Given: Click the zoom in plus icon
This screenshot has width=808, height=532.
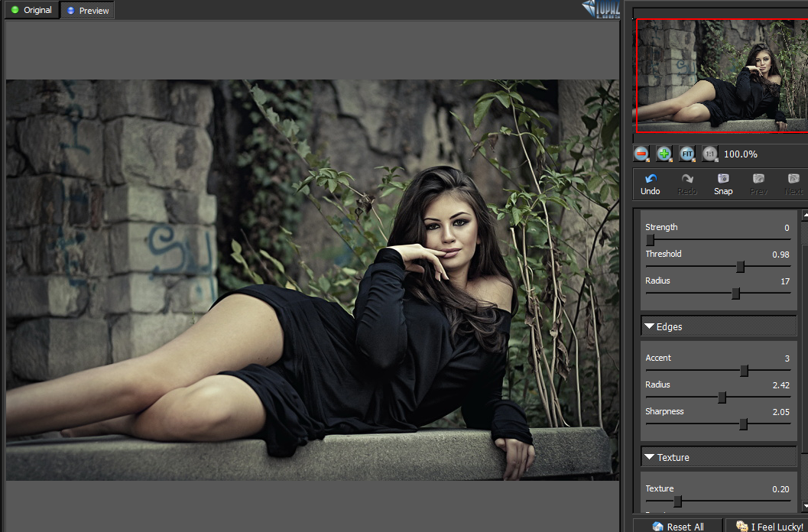Looking at the screenshot, I should tap(664, 154).
